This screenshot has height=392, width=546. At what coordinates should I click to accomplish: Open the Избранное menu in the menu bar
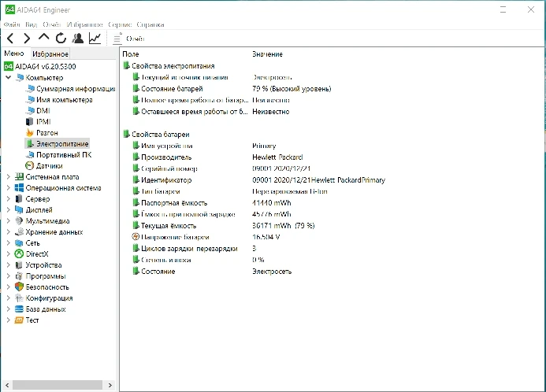[x=84, y=24]
